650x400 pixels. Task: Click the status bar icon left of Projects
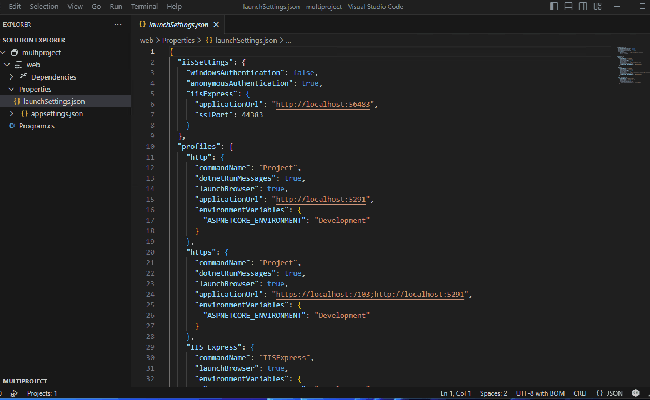point(14,393)
